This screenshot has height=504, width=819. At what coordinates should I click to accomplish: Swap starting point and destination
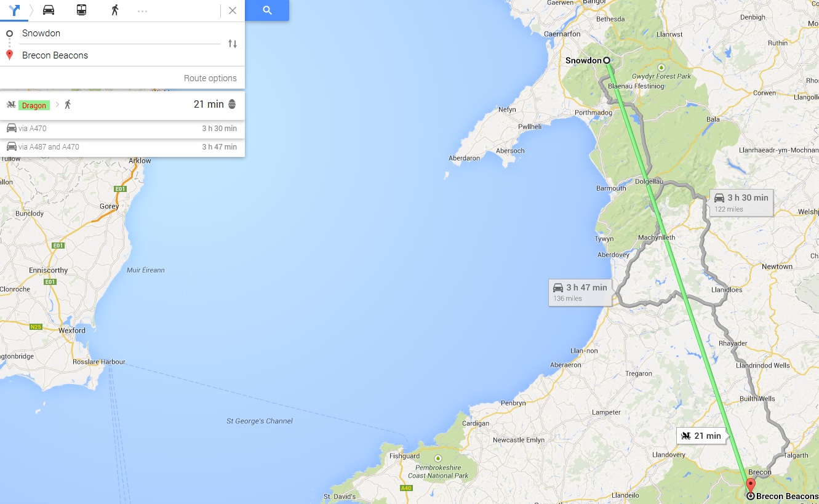click(233, 44)
